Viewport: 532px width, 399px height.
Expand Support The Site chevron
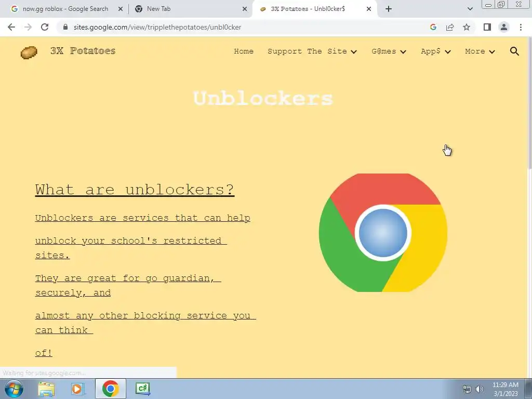pyautogui.click(x=354, y=51)
